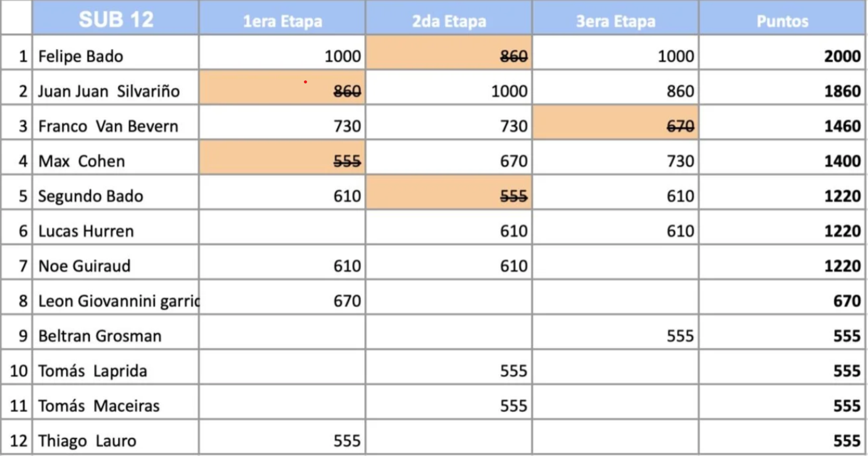Image resolution: width=868 pixels, height=456 pixels.
Task: Select Thiago Lauro's 555 first stage cell
Action: coord(282,437)
